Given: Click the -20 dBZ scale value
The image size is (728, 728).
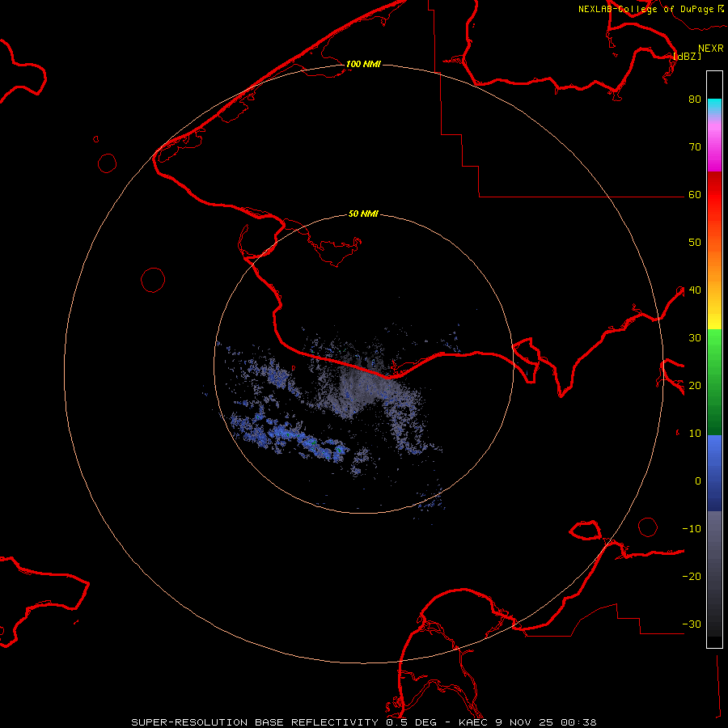Looking at the screenshot, I should pos(692,576).
